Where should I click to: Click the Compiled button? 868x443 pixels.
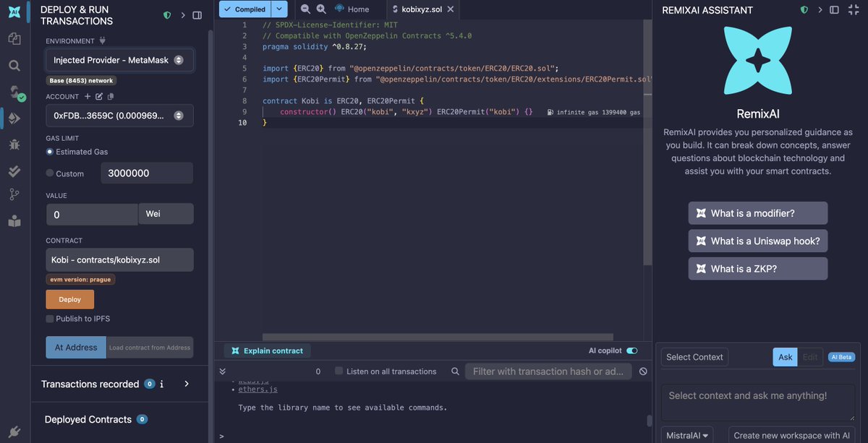point(245,9)
